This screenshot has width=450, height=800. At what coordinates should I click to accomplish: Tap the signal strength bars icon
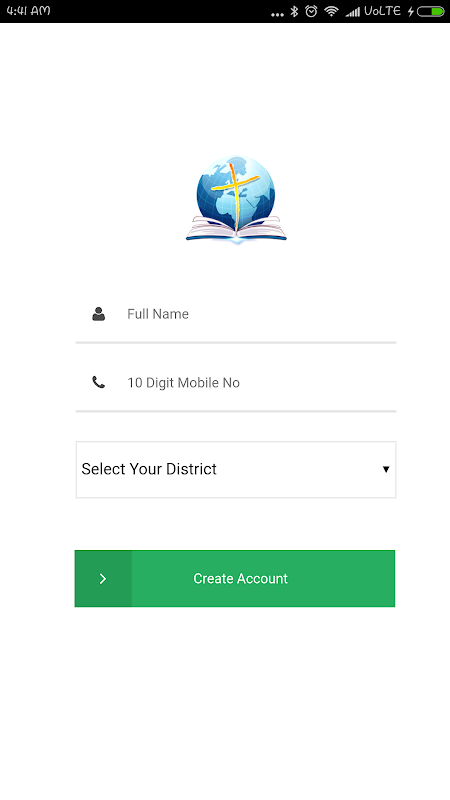tap(353, 12)
